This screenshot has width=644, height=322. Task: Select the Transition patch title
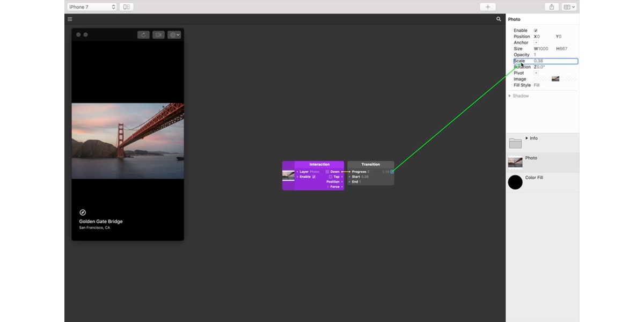click(x=371, y=164)
